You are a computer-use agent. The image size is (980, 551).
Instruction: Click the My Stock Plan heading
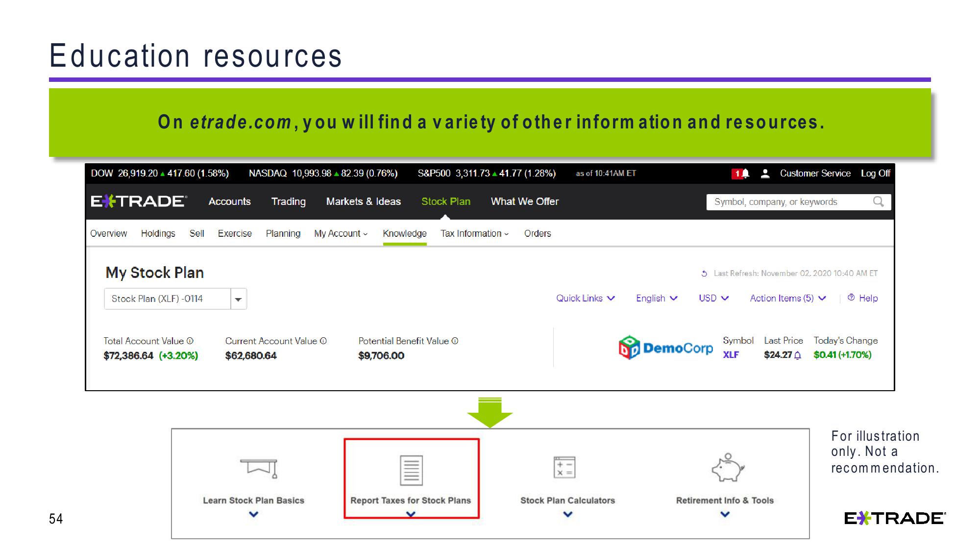[155, 273]
